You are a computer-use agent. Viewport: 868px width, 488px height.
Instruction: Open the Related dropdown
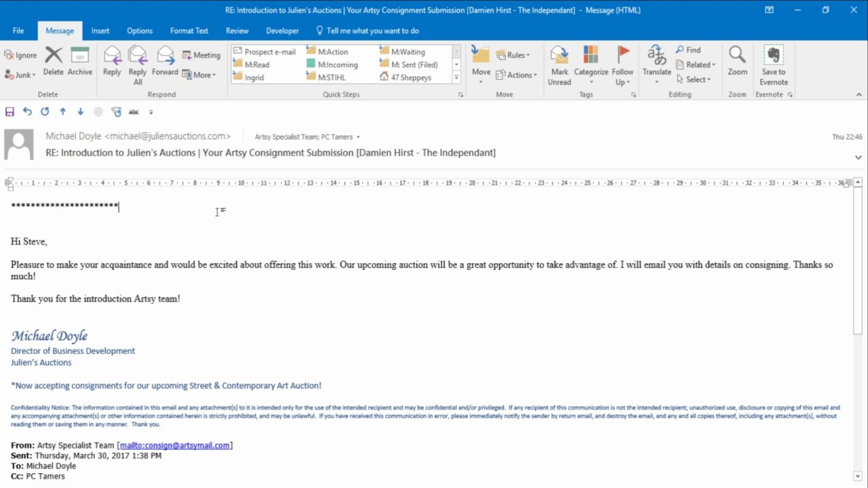[x=695, y=64]
